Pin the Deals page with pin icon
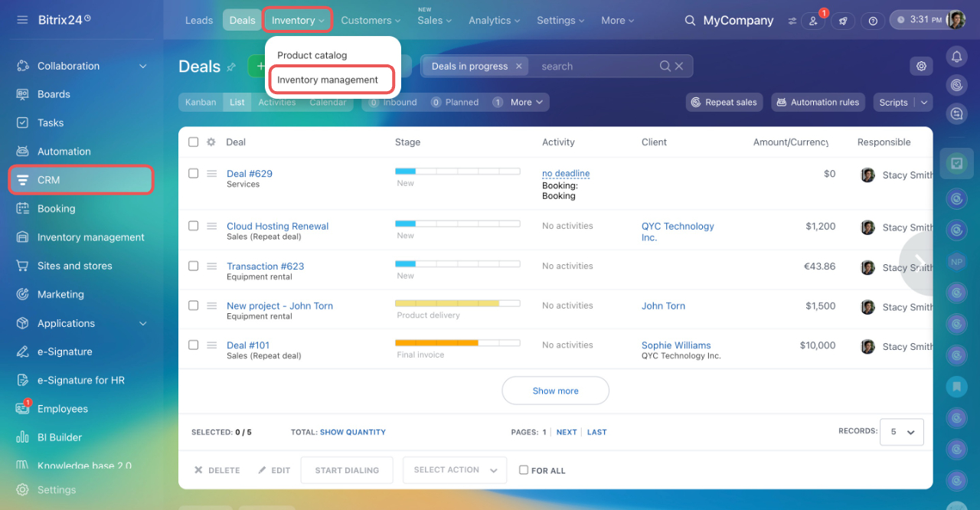This screenshot has width=980, height=510. pyautogui.click(x=231, y=67)
